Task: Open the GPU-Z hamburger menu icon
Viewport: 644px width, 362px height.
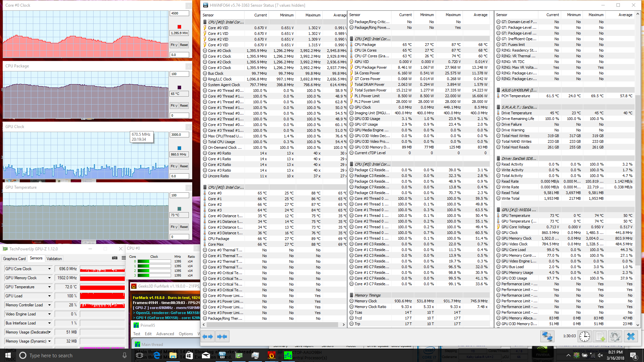Action: click(124, 258)
